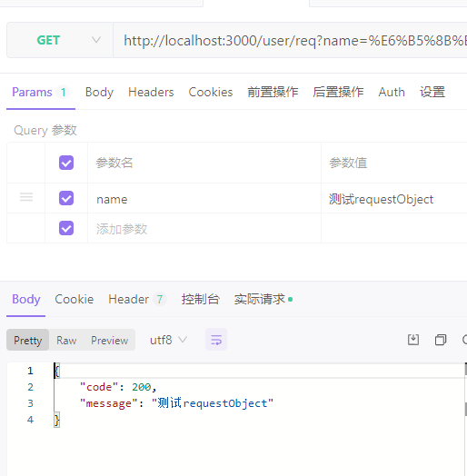Screen dimensions: 467x476
Task: Select the Raw view mode
Action: pyautogui.click(x=66, y=340)
